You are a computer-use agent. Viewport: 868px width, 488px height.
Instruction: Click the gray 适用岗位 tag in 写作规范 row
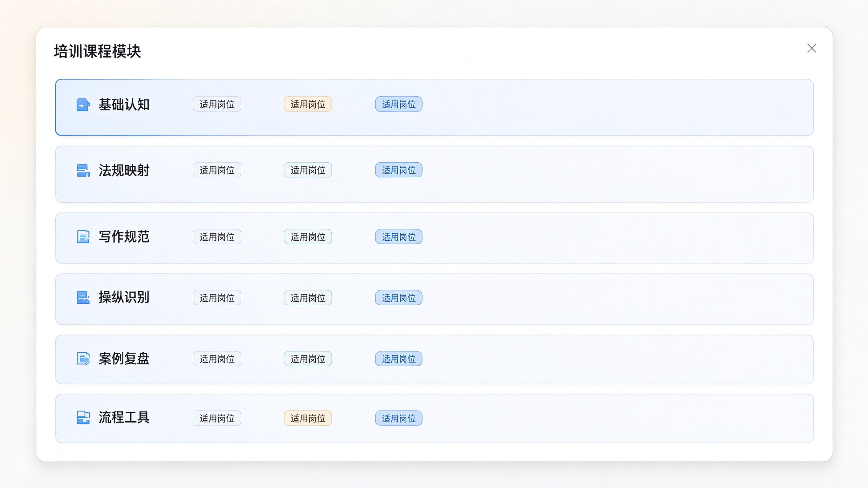click(217, 237)
